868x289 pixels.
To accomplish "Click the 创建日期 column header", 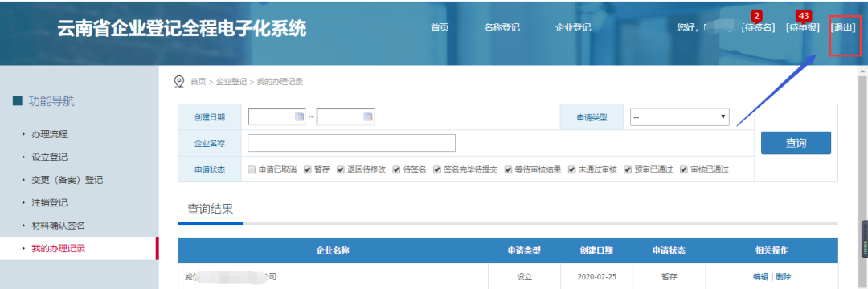I will tap(596, 251).
